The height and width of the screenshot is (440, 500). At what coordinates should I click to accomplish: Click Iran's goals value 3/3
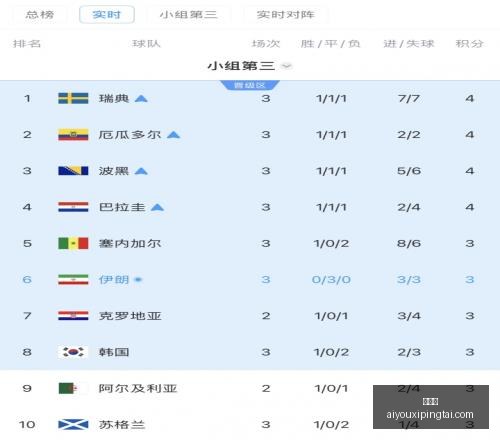(x=409, y=279)
